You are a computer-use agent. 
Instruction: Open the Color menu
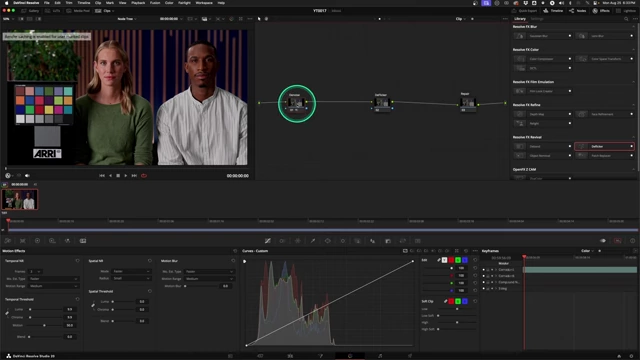coord(169,3)
